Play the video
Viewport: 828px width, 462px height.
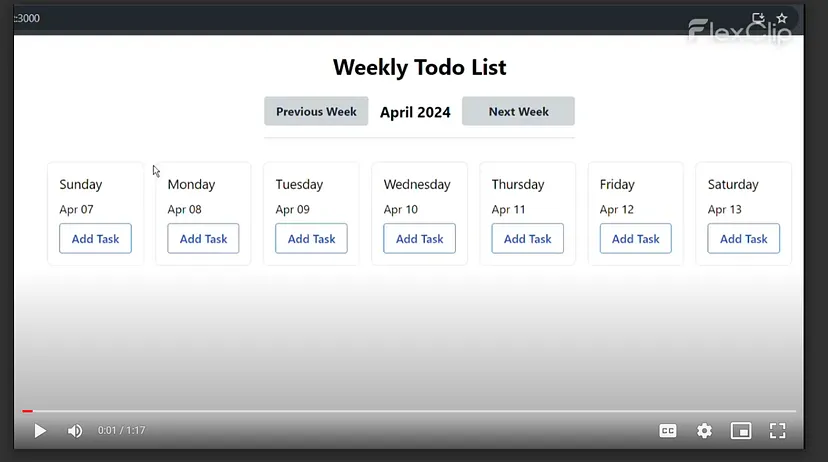(x=40, y=431)
